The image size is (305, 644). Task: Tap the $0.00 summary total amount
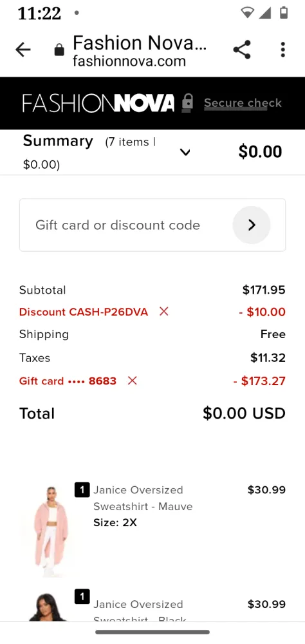pos(260,152)
